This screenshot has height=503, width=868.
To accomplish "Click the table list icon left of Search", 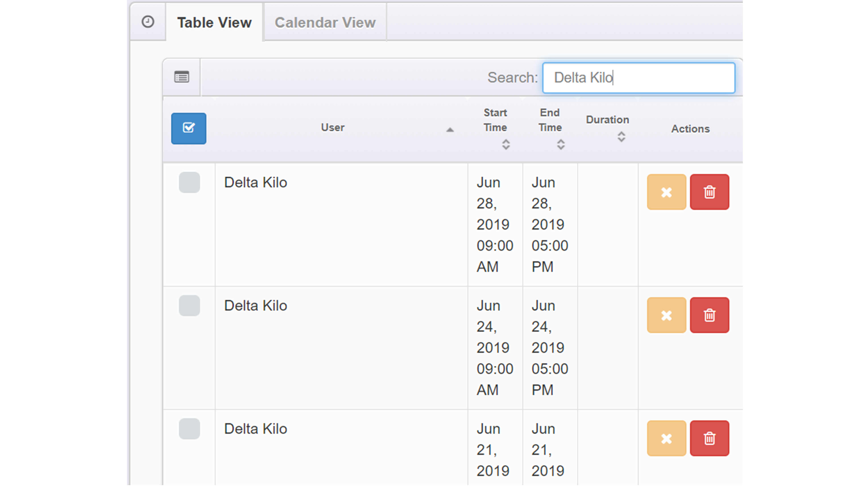I will [182, 77].
